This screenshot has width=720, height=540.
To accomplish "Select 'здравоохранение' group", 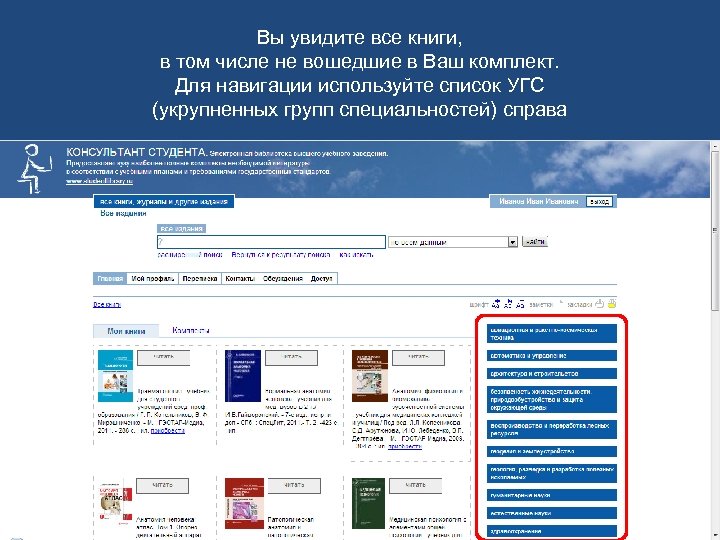I will pos(551,531).
